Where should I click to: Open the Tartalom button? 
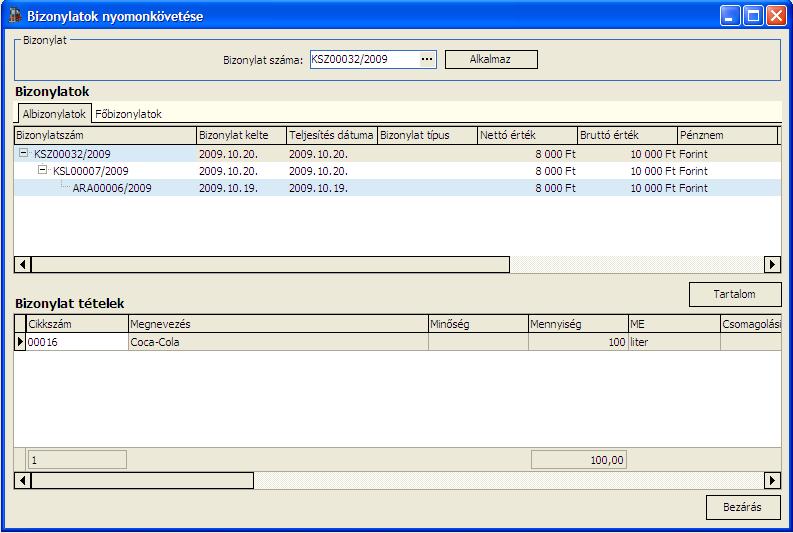[x=735, y=294]
